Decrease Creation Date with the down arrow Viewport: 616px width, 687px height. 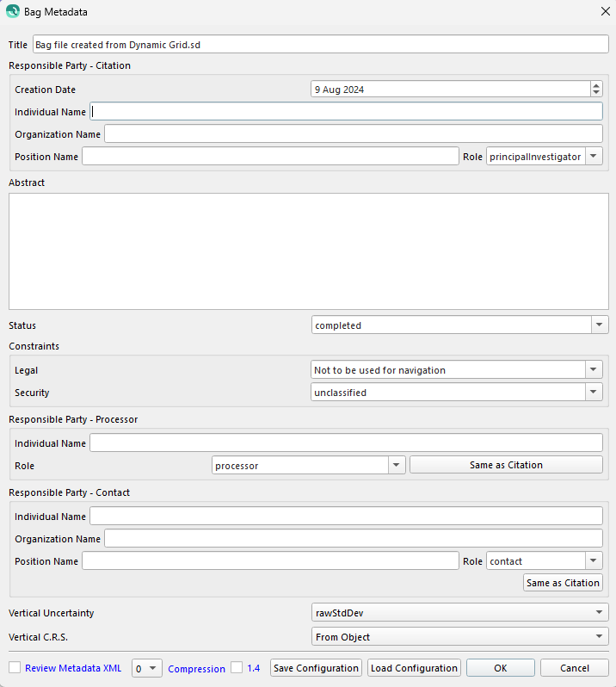tap(596, 92)
